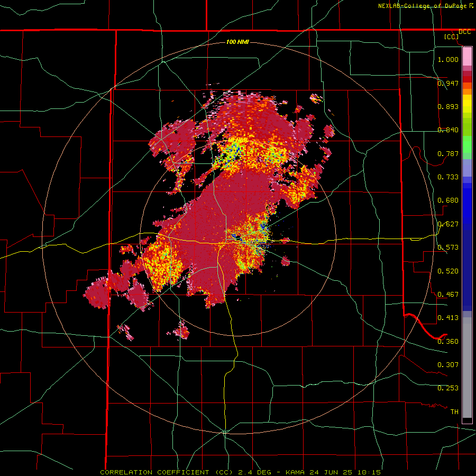Select the 0.787 legend value
Screen dimensions: 476x476
click(448, 153)
